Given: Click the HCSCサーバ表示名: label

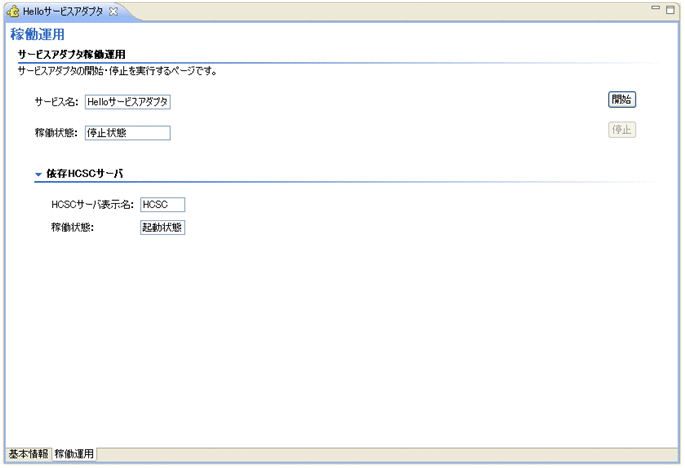Looking at the screenshot, I should 93,205.
